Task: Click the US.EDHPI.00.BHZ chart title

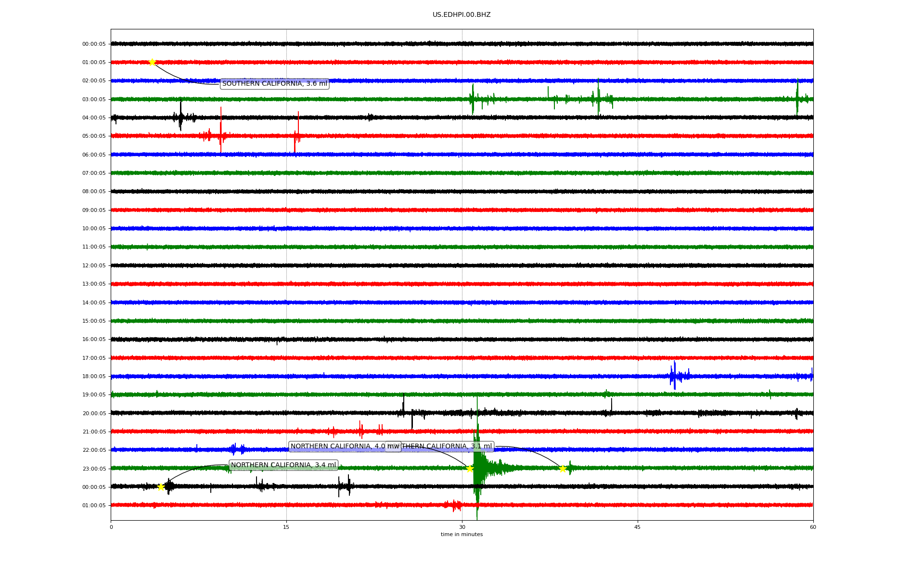Action: click(461, 15)
